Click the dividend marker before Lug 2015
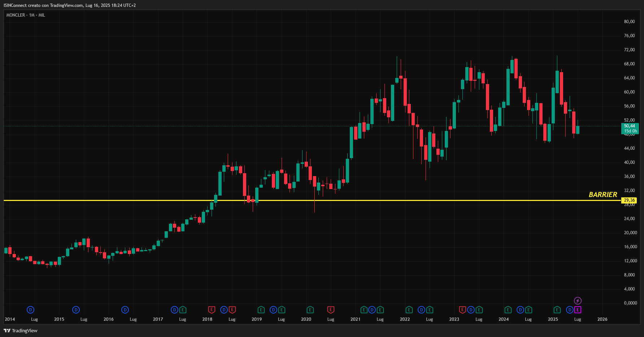The width and height of the screenshot is (644, 337). pyautogui.click(x=76, y=310)
